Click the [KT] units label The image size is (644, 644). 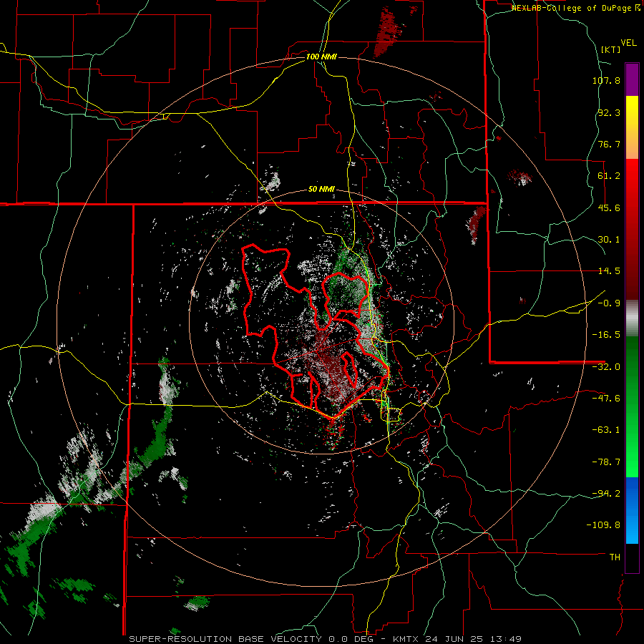tap(610, 49)
